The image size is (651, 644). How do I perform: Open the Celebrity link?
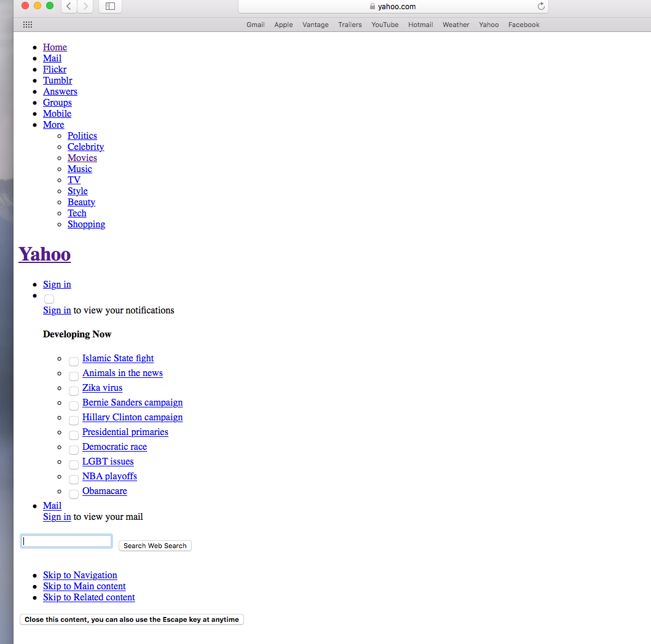click(86, 147)
